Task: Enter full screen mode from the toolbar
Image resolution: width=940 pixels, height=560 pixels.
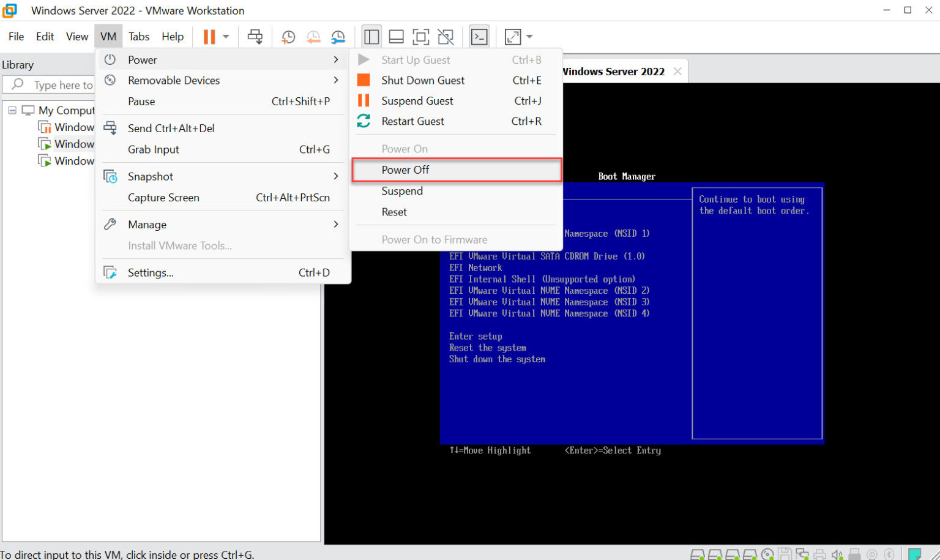Action: click(x=421, y=36)
